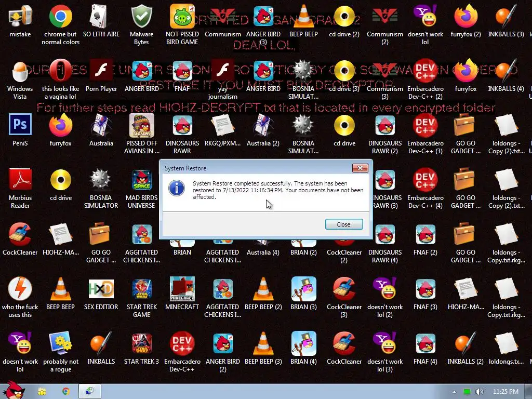Screen dimensions: 532x399
Task: Click the System Restore dialog title bar text
Action: tap(185, 168)
